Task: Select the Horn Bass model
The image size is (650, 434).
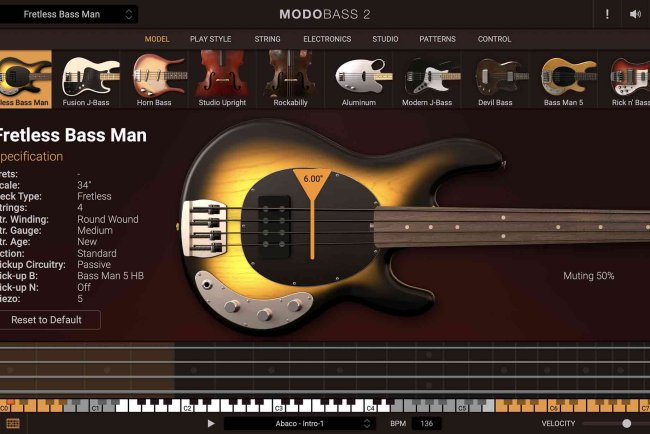Action: coord(154,79)
